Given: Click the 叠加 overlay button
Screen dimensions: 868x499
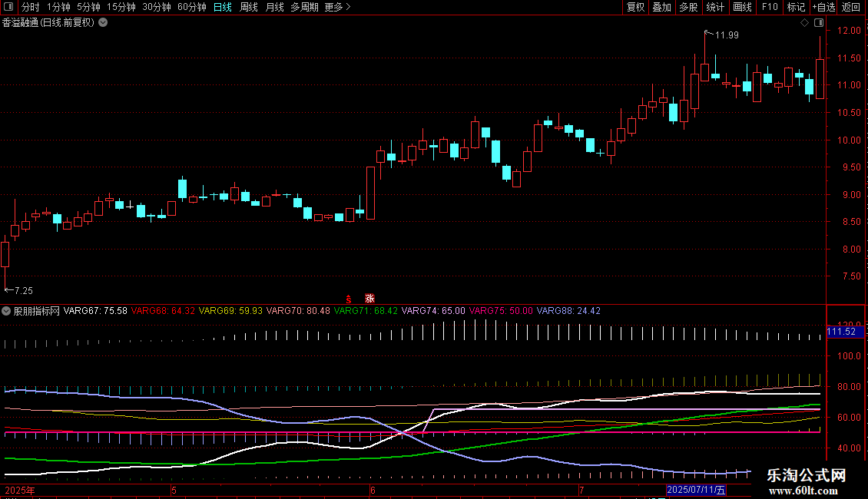Looking at the screenshot, I should 661,7.
